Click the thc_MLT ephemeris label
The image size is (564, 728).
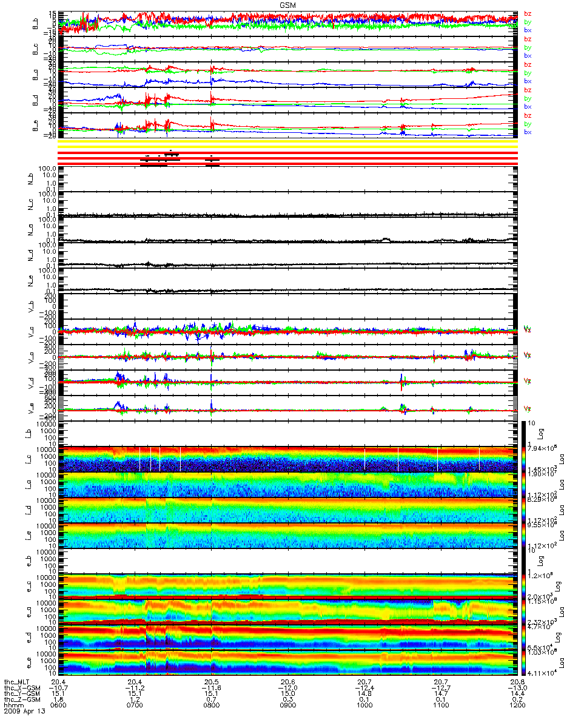coord(17,683)
